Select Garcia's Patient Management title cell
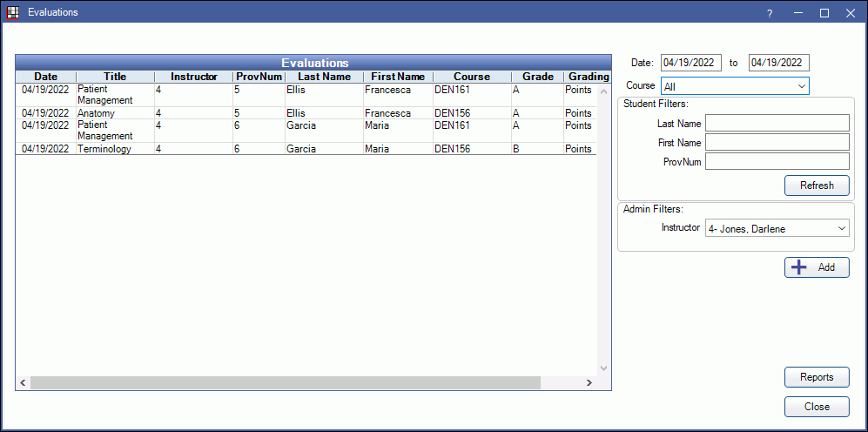 point(115,131)
